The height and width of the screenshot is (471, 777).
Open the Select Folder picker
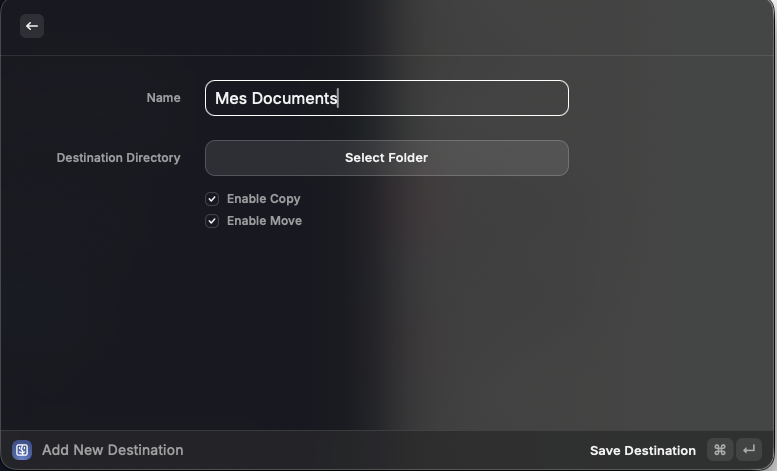(x=386, y=158)
